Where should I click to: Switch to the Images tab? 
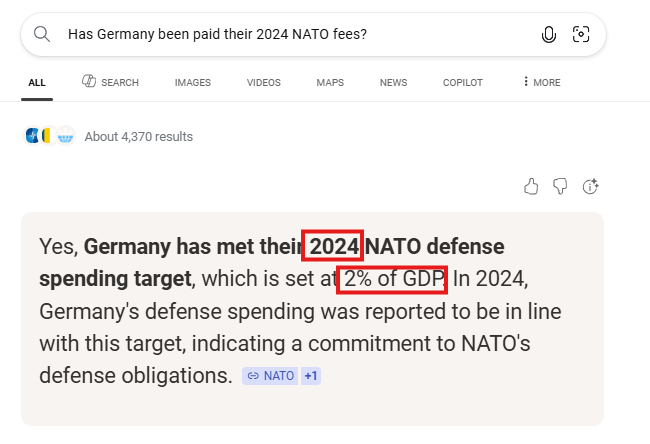click(x=193, y=82)
